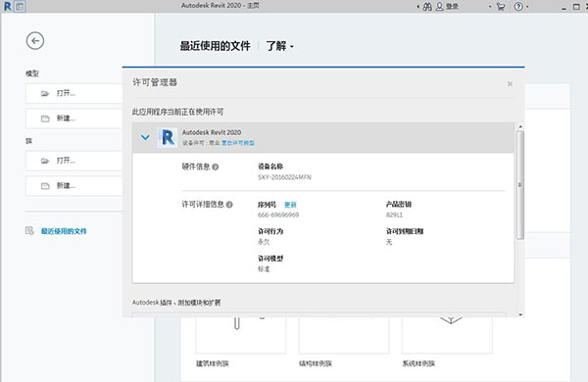Viewport: 588px width, 382px height.
Task: Click 打开 under the 模型 section
Action: pyautogui.click(x=74, y=93)
